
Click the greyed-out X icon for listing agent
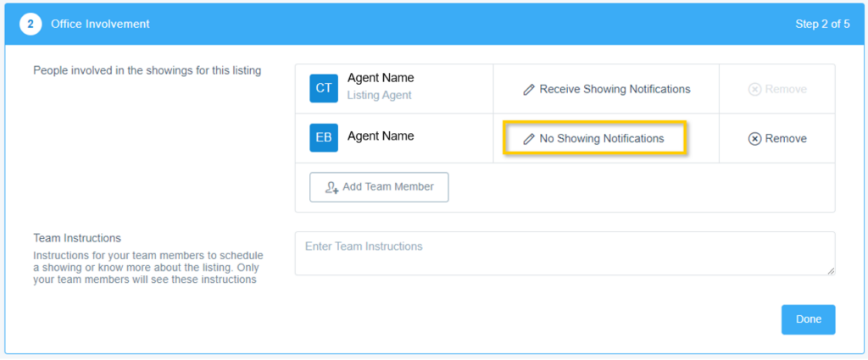tap(754, 89)
